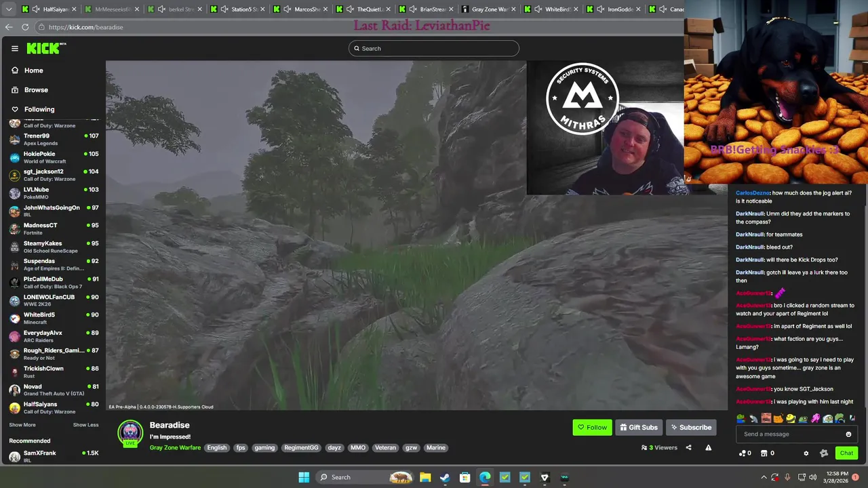Click the dayz tag
This screenshot has height=488, width=868.
coord(334,447)
